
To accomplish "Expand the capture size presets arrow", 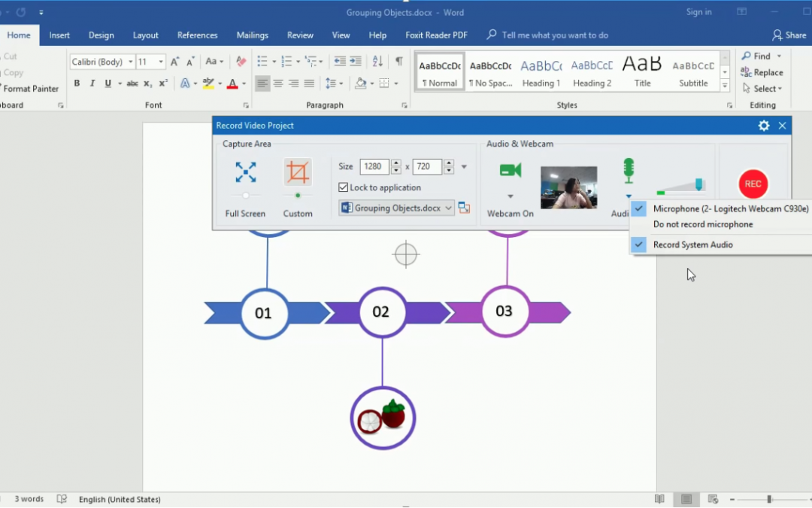I will click(464, 167).
